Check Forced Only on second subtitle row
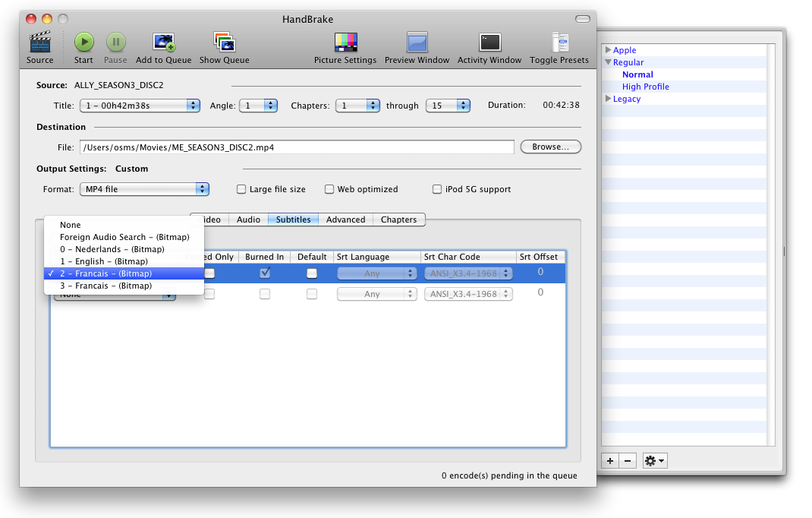 pyautogui.click(x=209, y=294)
